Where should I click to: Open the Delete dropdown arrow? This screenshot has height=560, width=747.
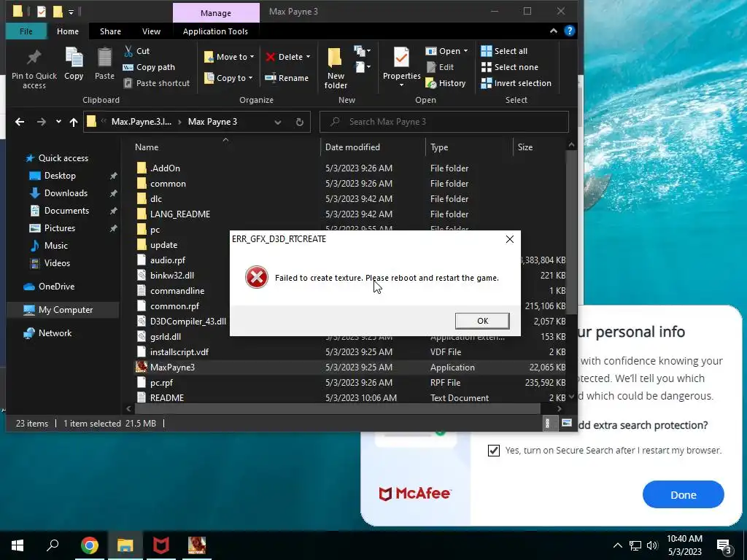[x=309, y=57]
